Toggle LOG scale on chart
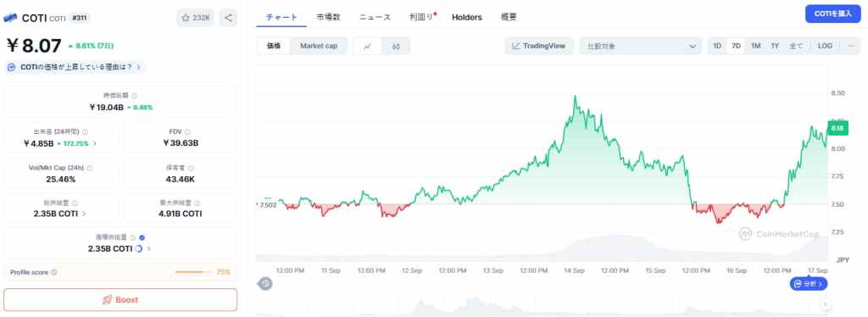The width and height of the screenshot is (868, 317). [825, 46]
